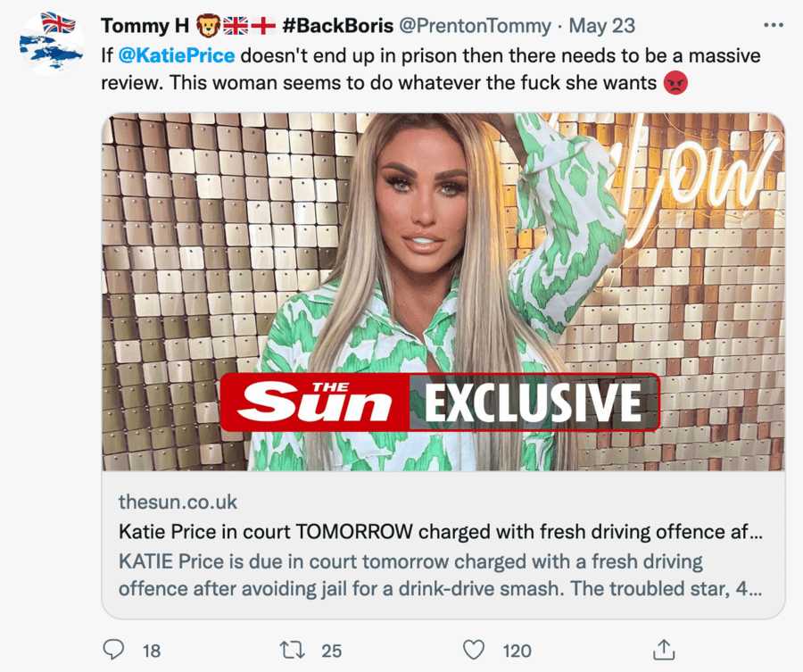This screenshot has height=672, width=803.
Task: Click the like count 120
Action: tap(517, 651)
